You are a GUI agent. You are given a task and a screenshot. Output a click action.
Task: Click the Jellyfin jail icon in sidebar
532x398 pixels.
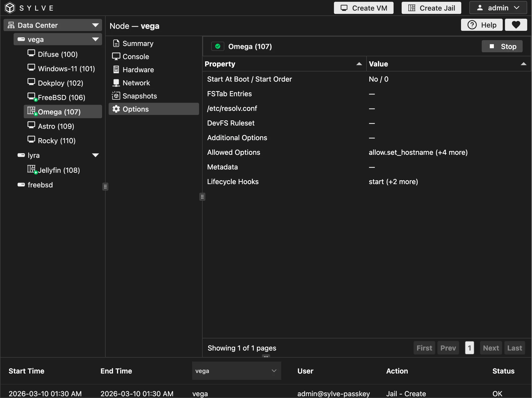point(31,169)
